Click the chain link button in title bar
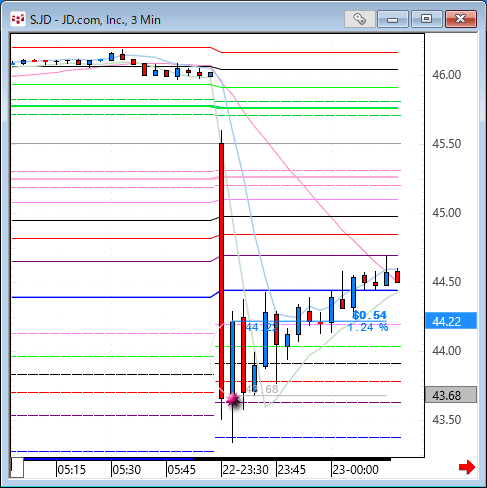The width and height of the screenshot is (487, 488). click(x=360, y=19)
